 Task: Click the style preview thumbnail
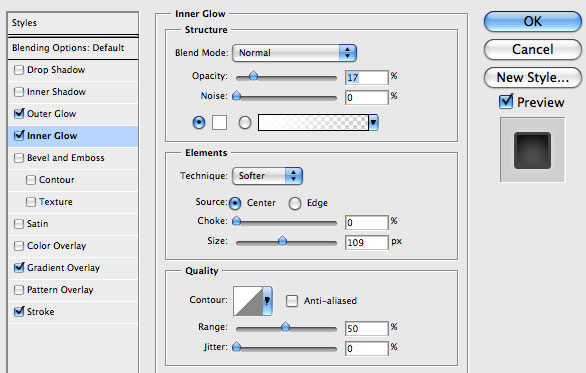[533, 150]
